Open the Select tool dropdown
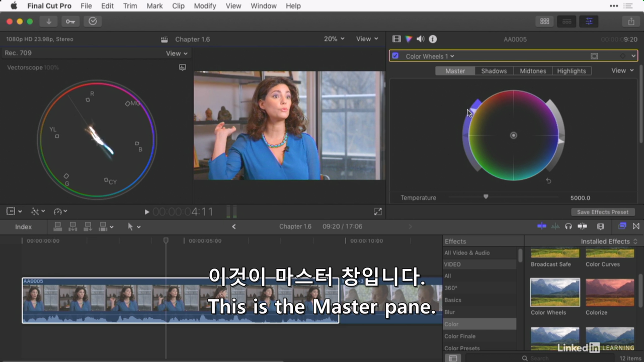Image resolution: width=644 pixels, height=362 pixels. point(134,227)
